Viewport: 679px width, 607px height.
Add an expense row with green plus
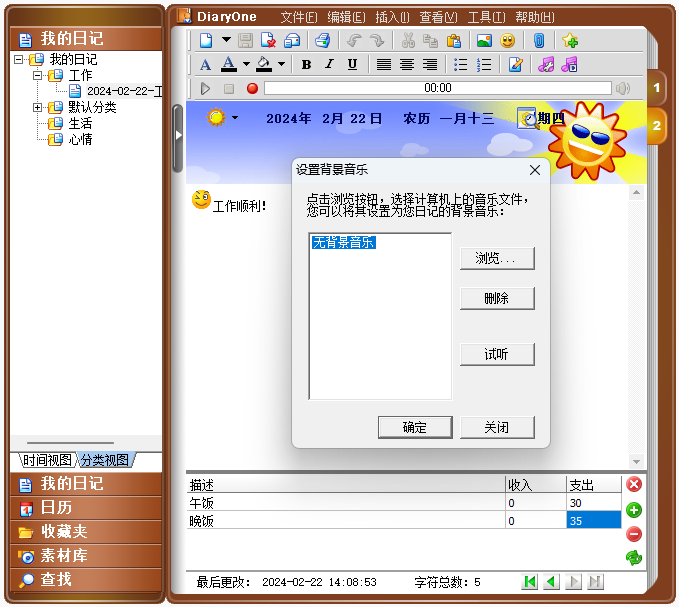coord(634,510)
